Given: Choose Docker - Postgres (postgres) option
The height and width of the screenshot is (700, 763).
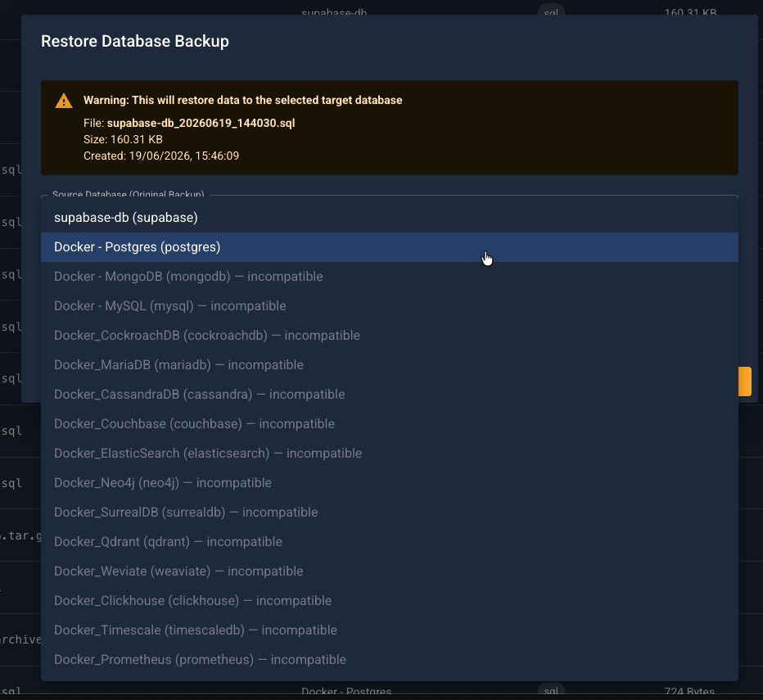Looking at the screenshot, I should [x=390, y=247].
